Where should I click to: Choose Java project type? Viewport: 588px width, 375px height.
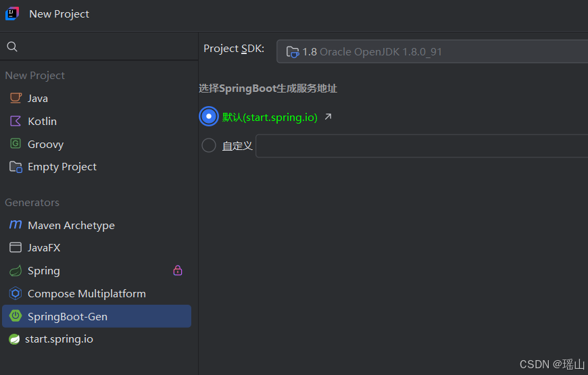[97, 98]
